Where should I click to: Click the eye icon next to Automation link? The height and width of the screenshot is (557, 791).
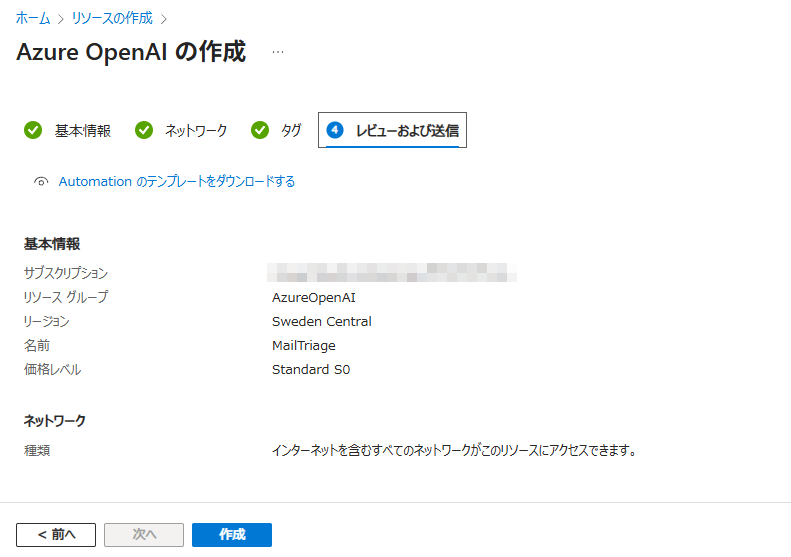pos(41,182)
